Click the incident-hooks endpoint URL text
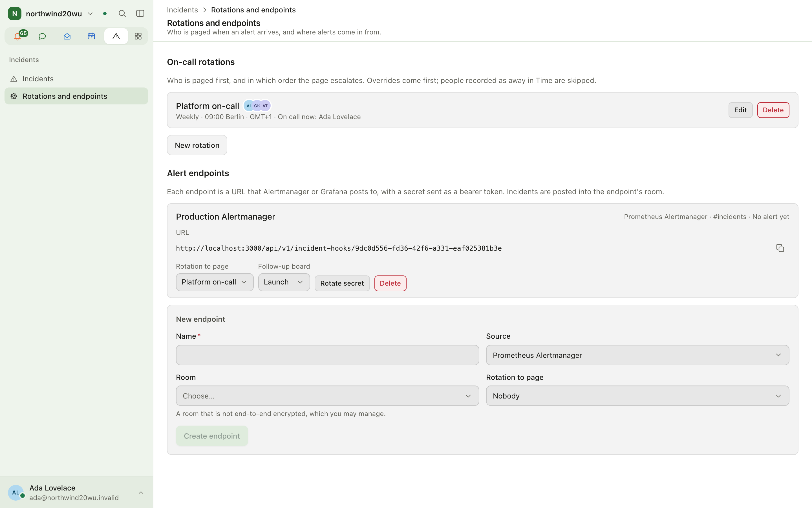812x508 pixels. pos(339,248)
